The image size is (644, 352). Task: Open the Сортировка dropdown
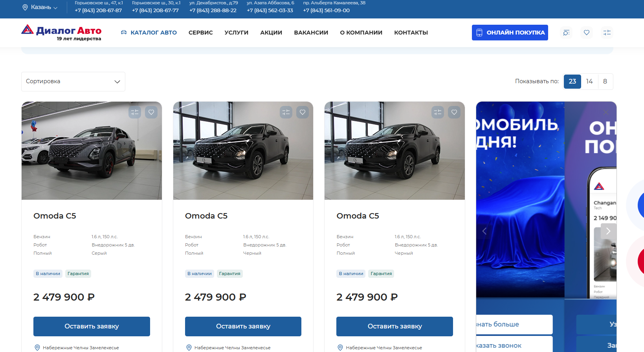73,82
